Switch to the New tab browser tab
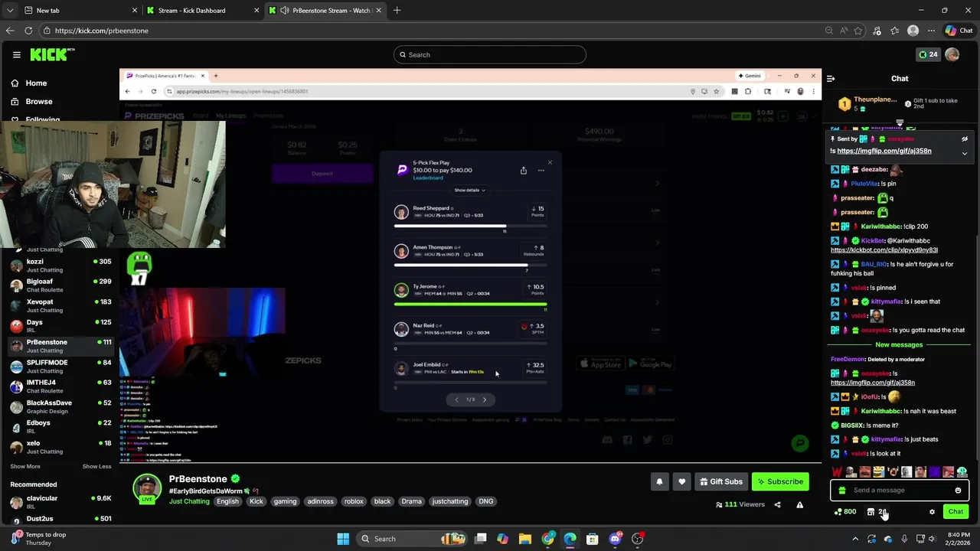Screen dimensions: 980x551 [x=80, y=11]
